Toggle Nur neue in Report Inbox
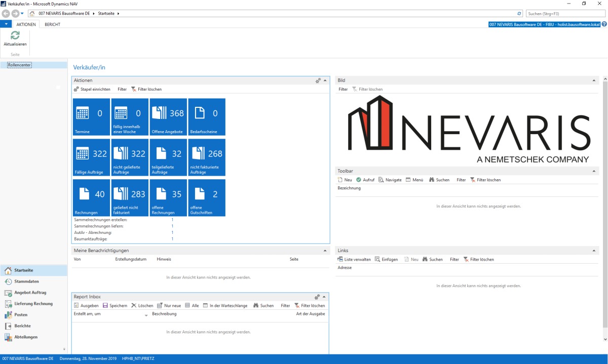This screenshot has width=608, height=364. pyautogui.click(x=168, y=305)
